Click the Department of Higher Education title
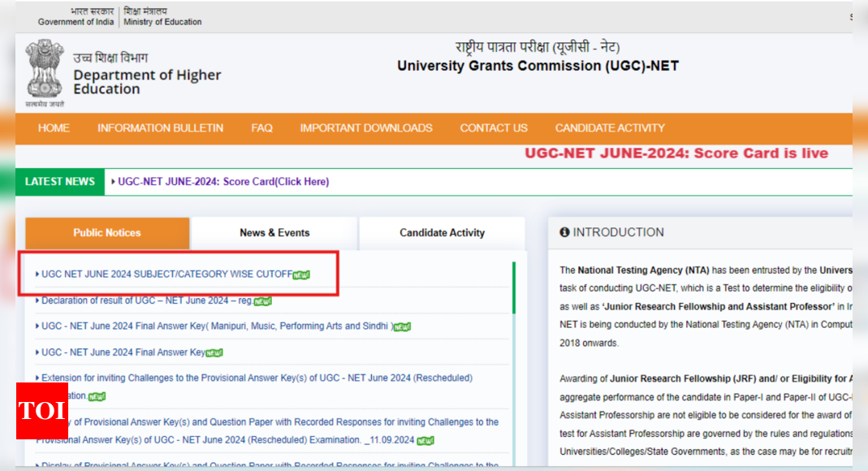 pyautogui.click(x=147, y=82)
